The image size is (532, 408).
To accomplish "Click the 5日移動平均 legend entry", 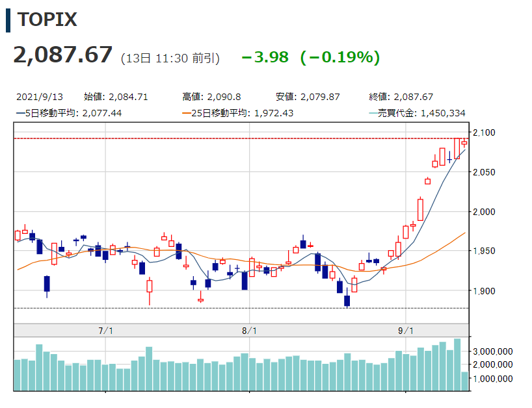I will 69,113.
